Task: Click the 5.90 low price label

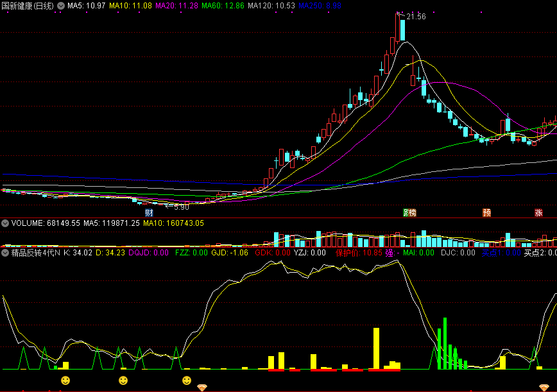Action: (x=182, y=207)
